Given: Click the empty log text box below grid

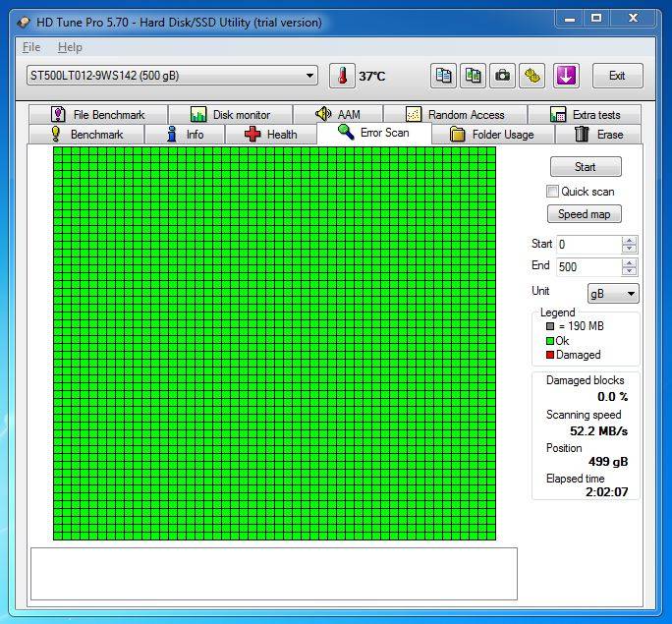Looking at the screenshot, I should click(x=274, y=574).
